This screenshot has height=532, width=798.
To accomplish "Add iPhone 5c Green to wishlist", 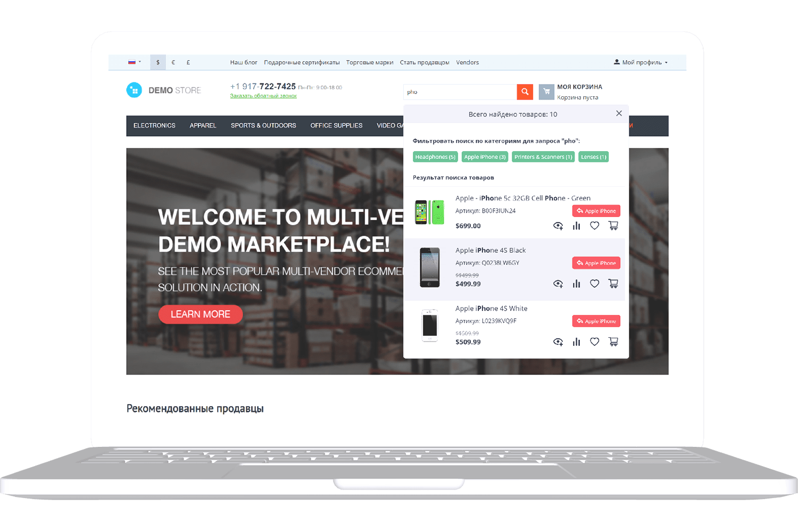I will click(x=595, y=226).
